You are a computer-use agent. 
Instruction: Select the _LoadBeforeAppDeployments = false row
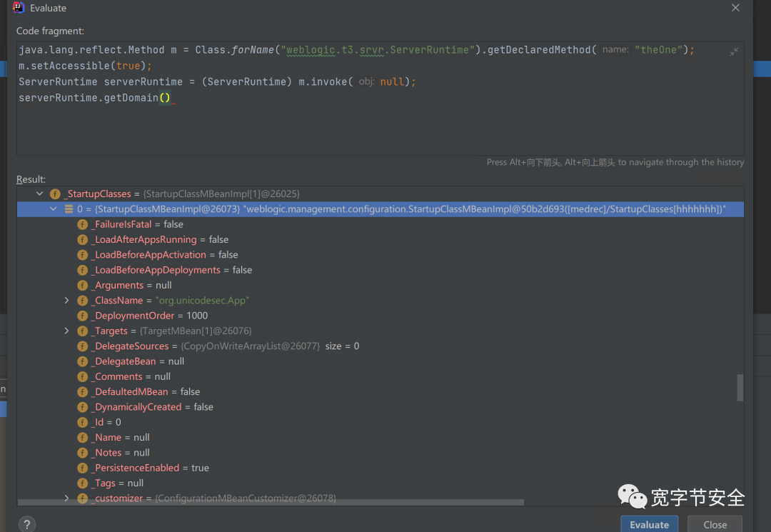[380, 270]
